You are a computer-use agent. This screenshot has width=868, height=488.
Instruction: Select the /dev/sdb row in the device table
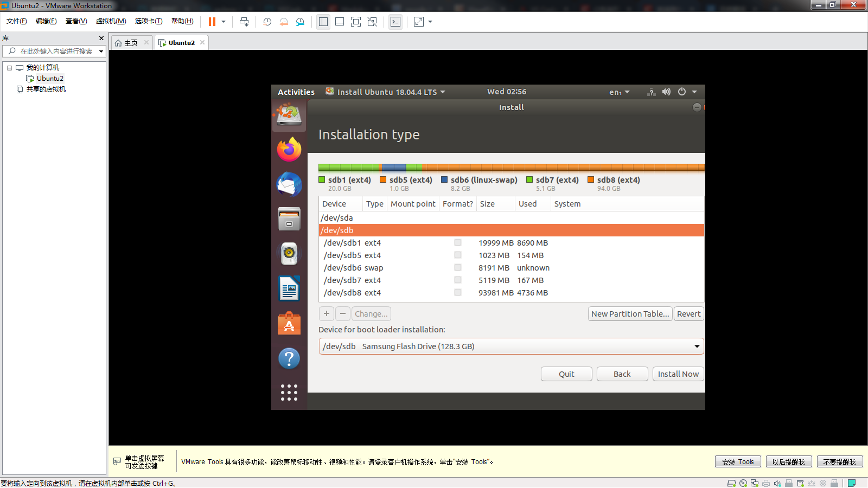pos(380,230)
